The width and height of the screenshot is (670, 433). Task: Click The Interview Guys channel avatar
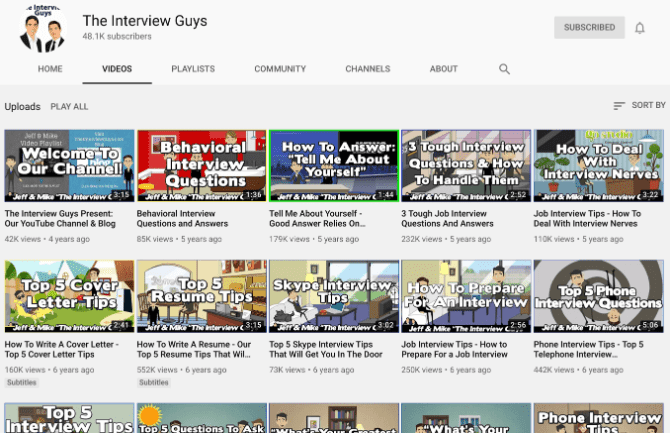[43, 29]
